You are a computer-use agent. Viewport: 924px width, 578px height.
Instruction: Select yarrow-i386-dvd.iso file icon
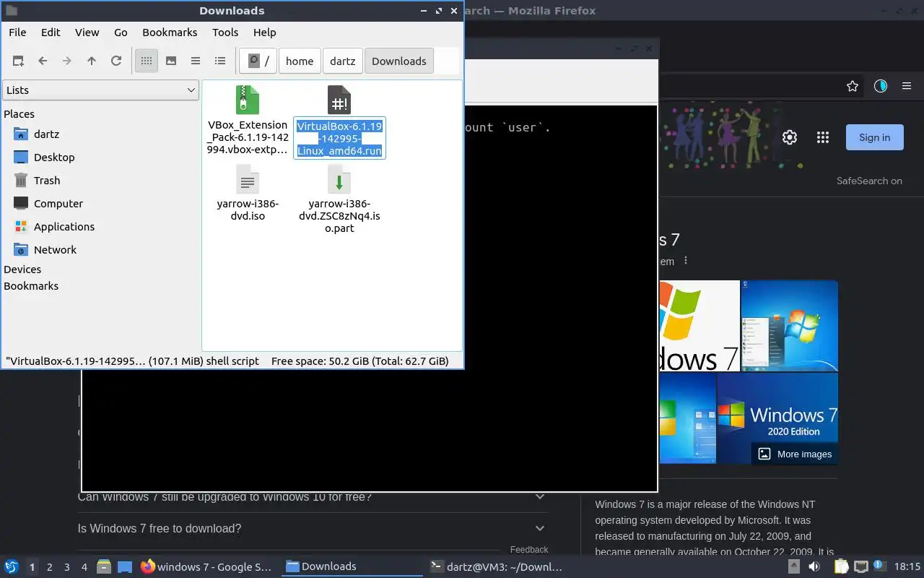248,179
